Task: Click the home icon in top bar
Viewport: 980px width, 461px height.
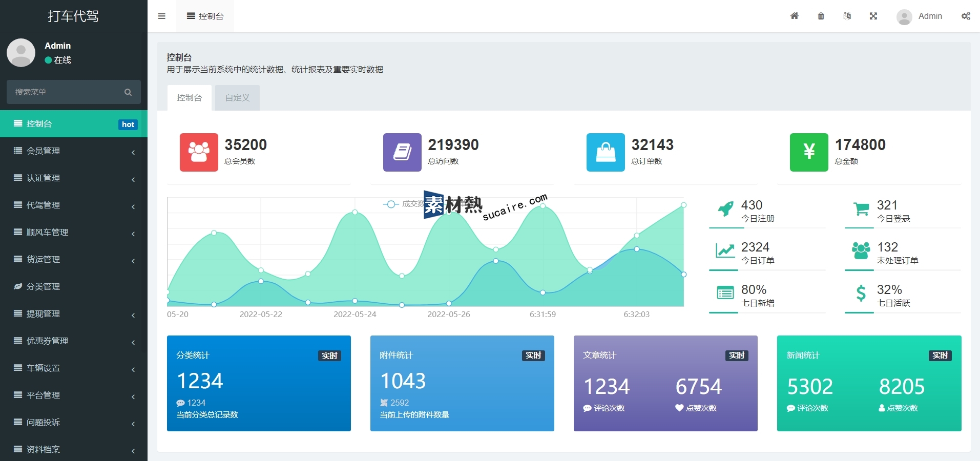Action: (x=794, y=16)
